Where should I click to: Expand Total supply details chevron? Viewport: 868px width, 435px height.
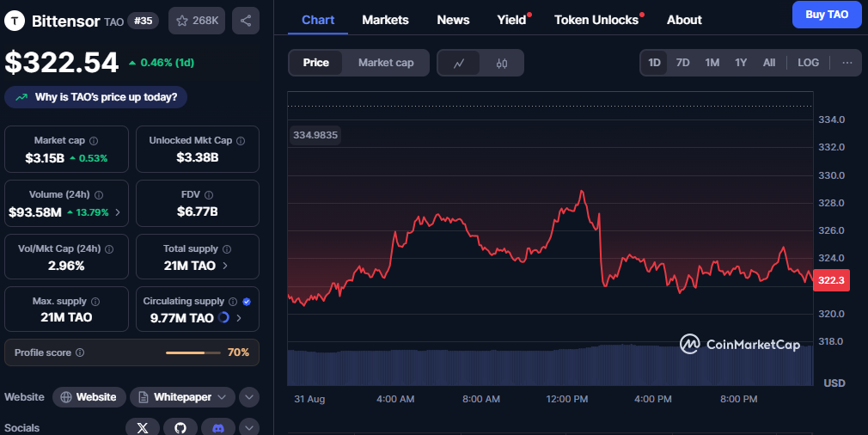[x=225, y=266]
